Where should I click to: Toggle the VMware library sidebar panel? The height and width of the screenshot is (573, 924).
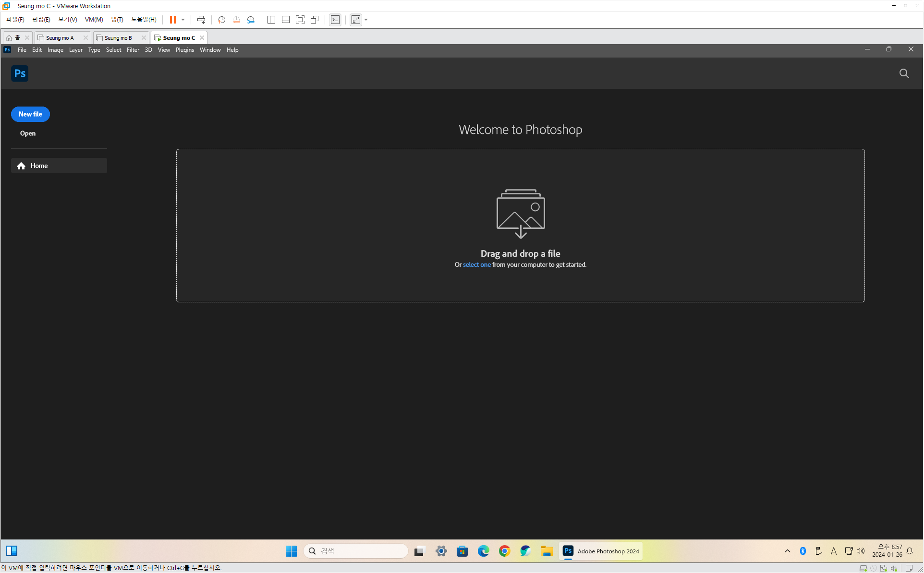[x=271, y=20]
